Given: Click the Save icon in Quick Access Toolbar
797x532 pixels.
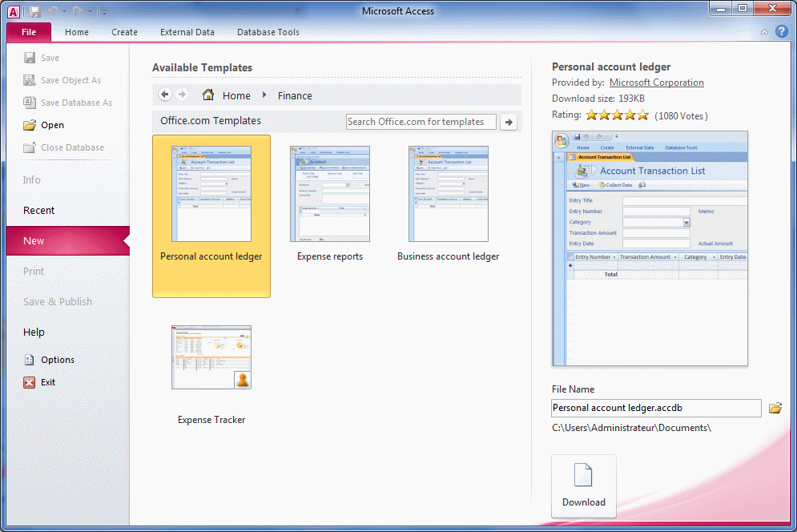Looking at the screenshot, I should click(35, 11).
